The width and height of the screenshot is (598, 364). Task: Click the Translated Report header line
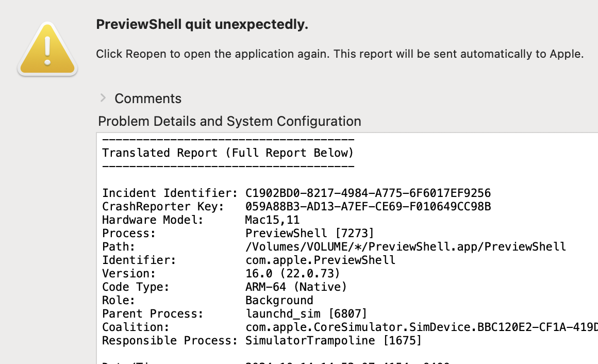pyautogui.click(x=228, y=153)
